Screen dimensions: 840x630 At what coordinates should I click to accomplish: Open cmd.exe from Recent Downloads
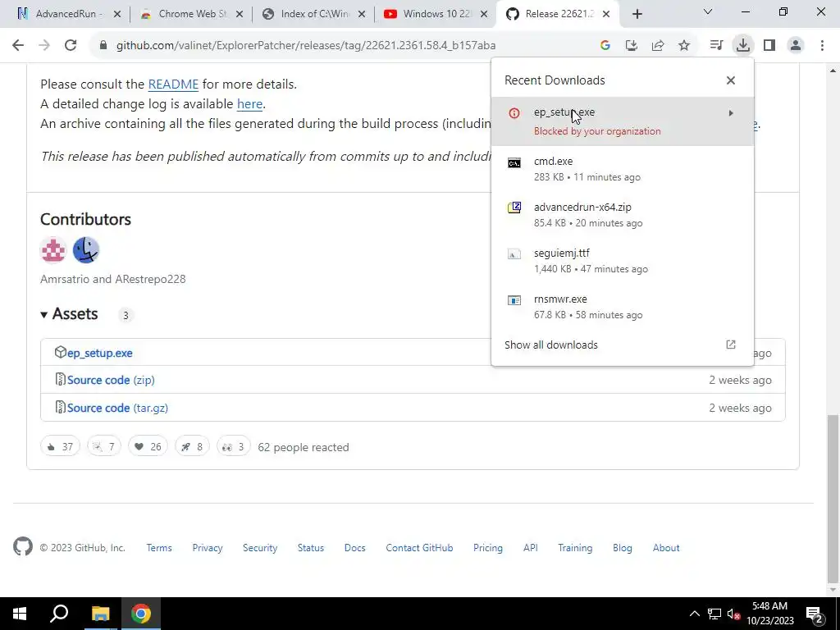[x=622, y=169]
